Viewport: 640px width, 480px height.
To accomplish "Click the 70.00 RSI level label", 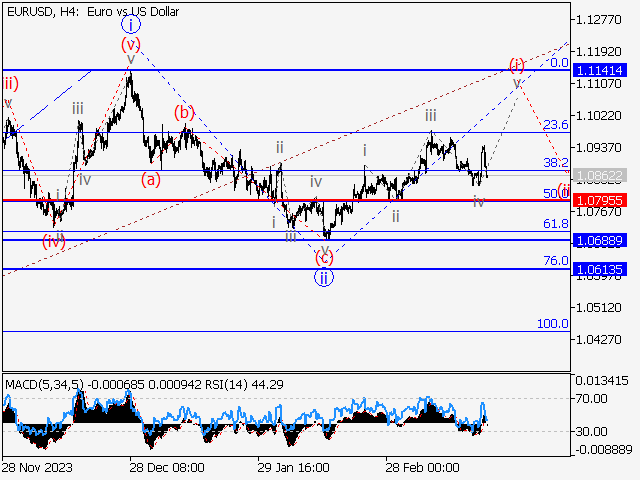I will click(x=591, y=398).
